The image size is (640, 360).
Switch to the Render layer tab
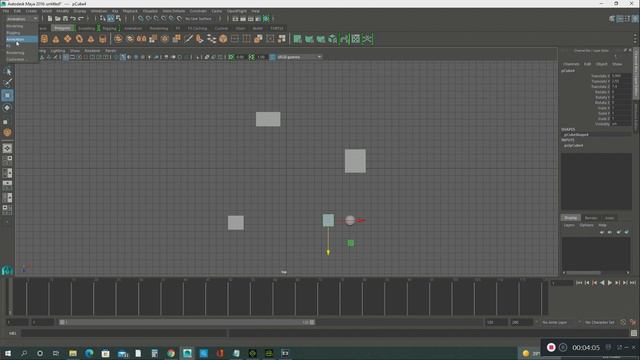click(591, 218)
